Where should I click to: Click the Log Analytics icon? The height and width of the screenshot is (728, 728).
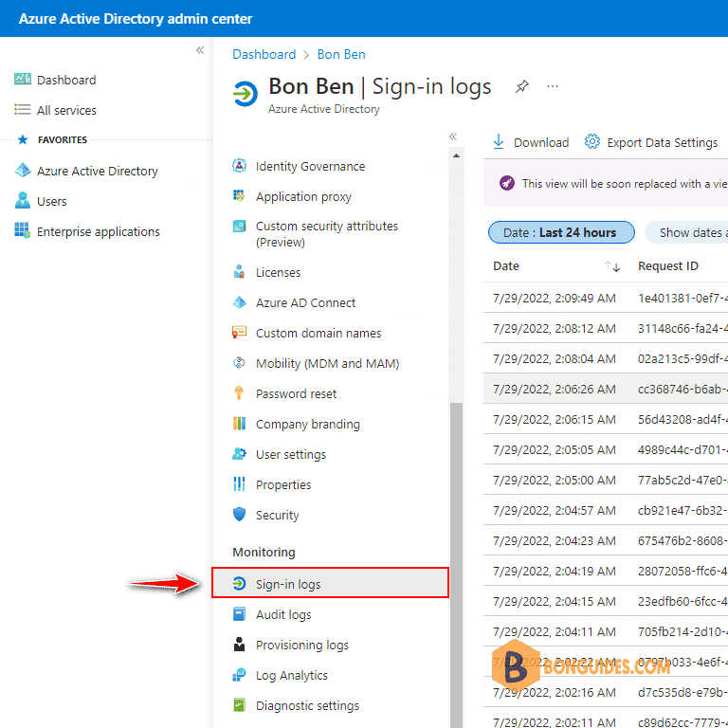coord(239,675)
